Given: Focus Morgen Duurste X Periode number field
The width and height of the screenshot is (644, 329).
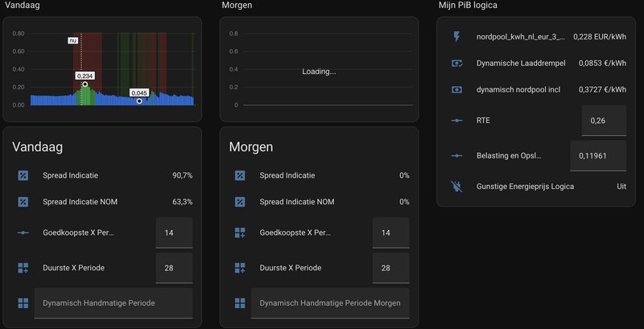Looking at the screenshot, I should point(390,268).
